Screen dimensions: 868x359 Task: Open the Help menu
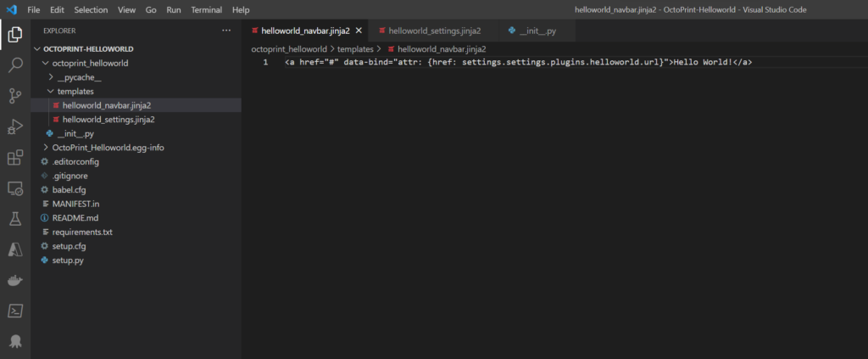pyautogui.click(x=241, y=10)
